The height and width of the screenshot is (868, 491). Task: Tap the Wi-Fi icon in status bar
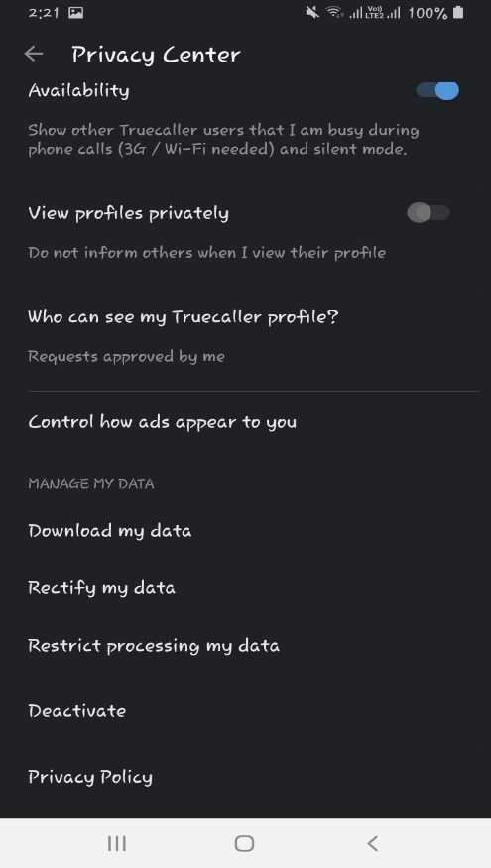coord(334,12)
